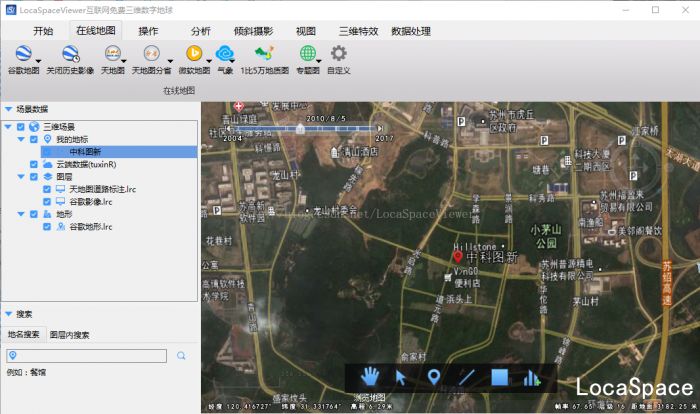Select the 天地图分省 icon
The image size is (700, 414).
[x=151, y=53]
